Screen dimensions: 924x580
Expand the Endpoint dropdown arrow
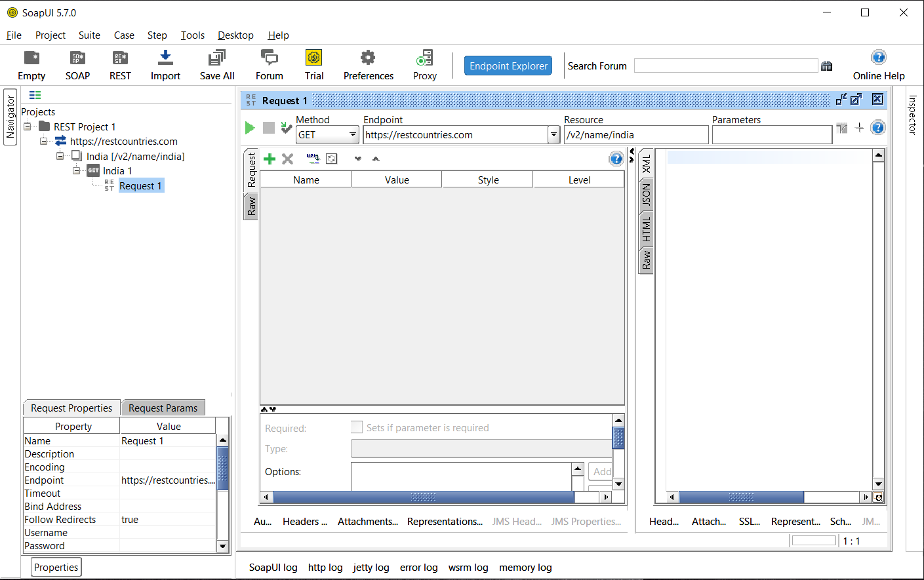(x=553, y=135)
